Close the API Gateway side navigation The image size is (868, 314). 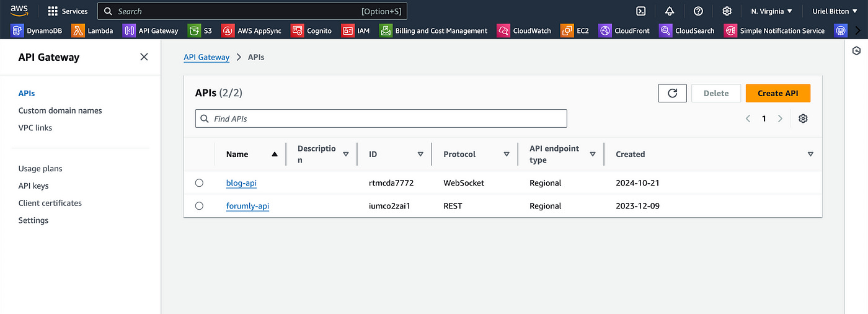[144, 57]
